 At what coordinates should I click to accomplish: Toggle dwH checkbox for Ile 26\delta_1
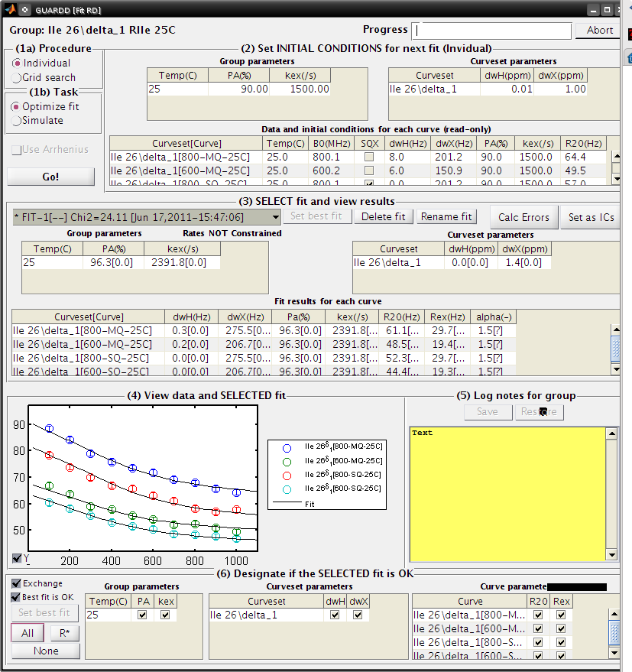(x=335, y=615)
